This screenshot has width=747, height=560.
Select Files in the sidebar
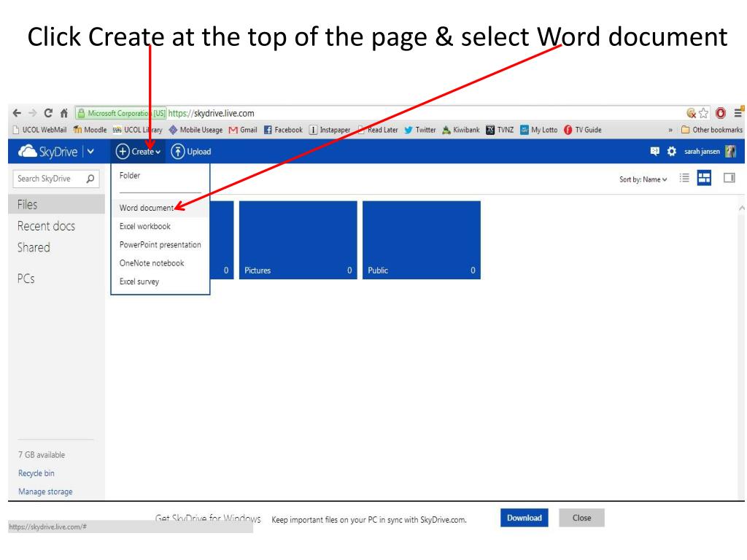pos(56,204)
